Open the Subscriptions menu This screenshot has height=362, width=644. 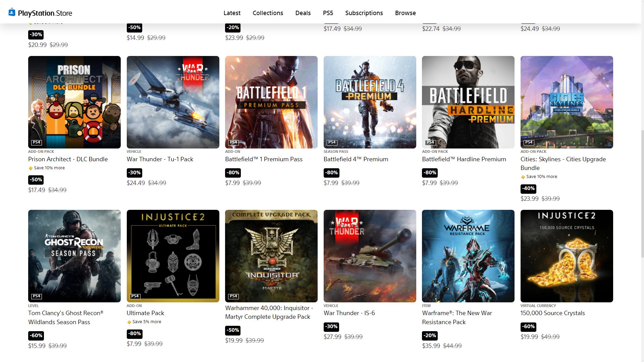point(364,13)
